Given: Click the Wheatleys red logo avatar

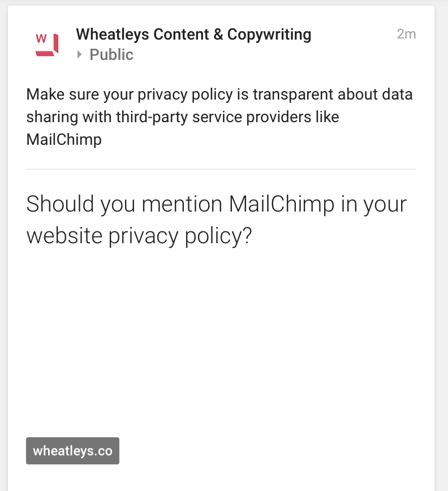Looking at the screenshot, I should pos(46,45).
